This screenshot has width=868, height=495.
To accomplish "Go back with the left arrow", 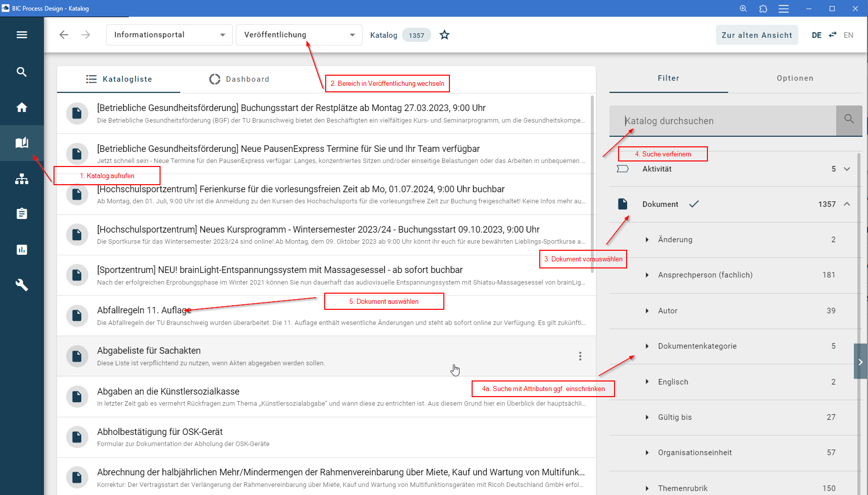I will coord(64,35).
